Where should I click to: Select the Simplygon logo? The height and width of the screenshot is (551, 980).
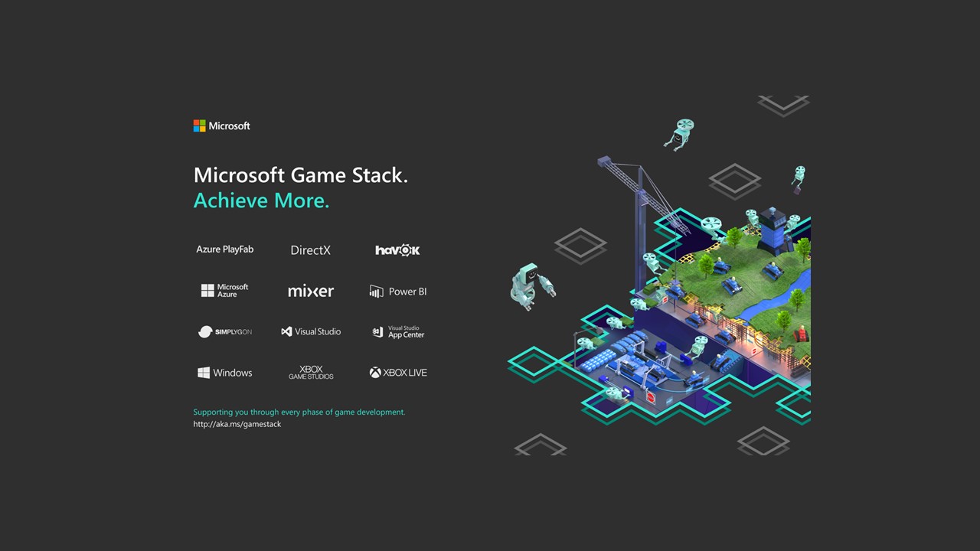coord(224,331)
